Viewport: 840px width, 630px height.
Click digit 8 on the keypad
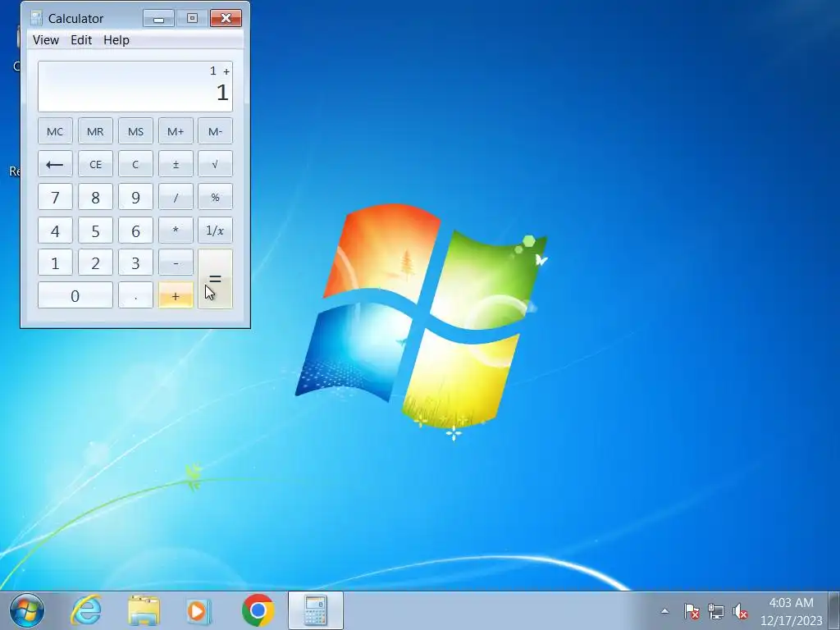(95, 197)
